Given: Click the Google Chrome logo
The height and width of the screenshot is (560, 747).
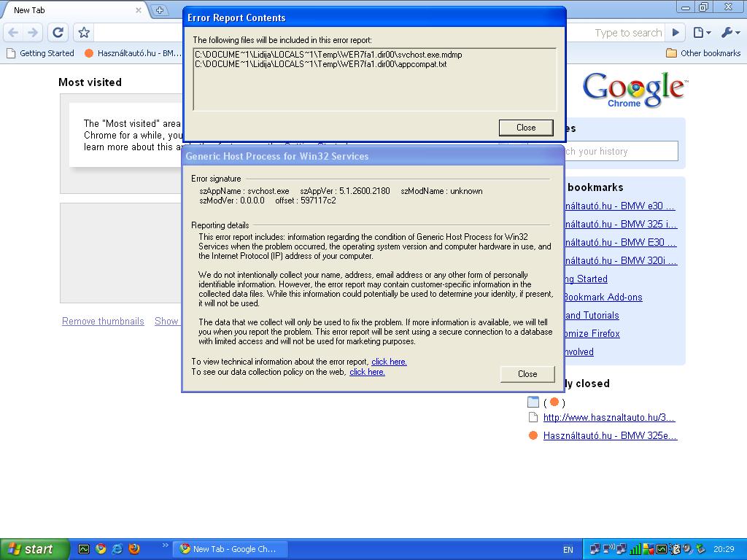Looking at the screenshot, I should coord(635,89).
